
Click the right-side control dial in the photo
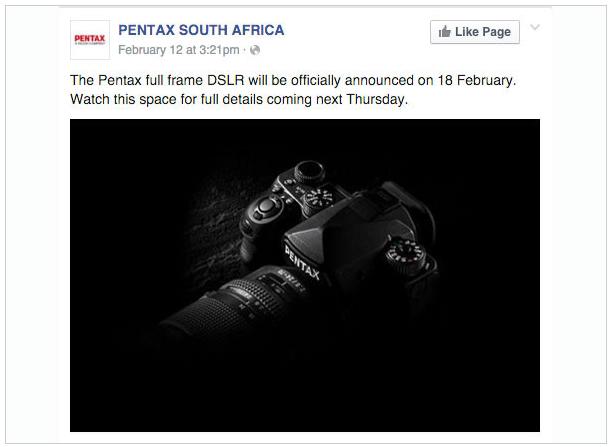405,254
